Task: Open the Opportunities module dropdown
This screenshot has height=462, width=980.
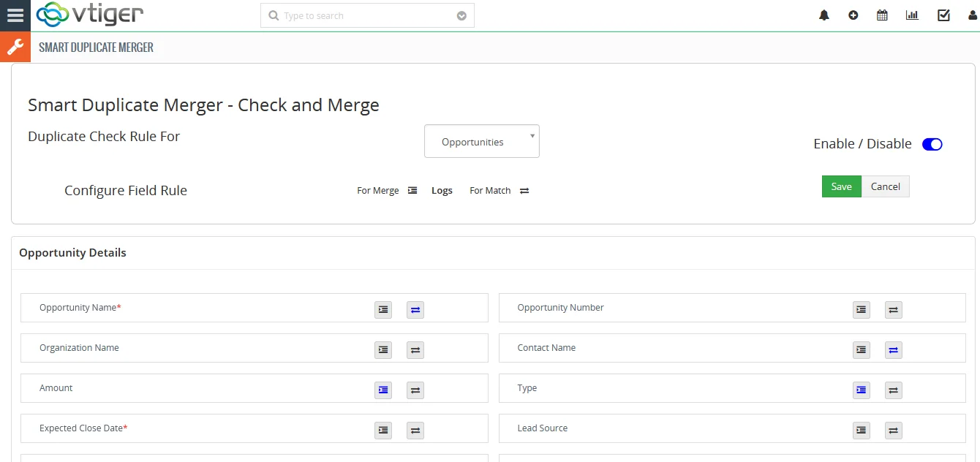Action: coord(481,142)
